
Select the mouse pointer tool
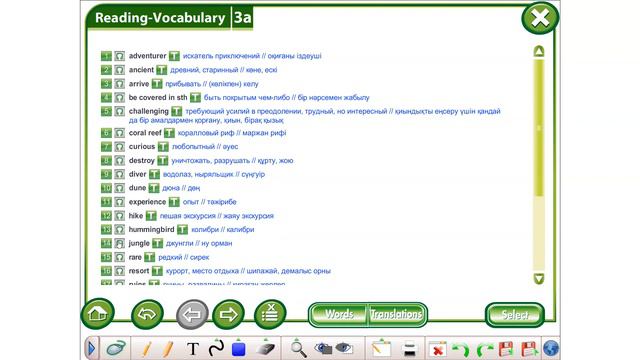(116, 349)
